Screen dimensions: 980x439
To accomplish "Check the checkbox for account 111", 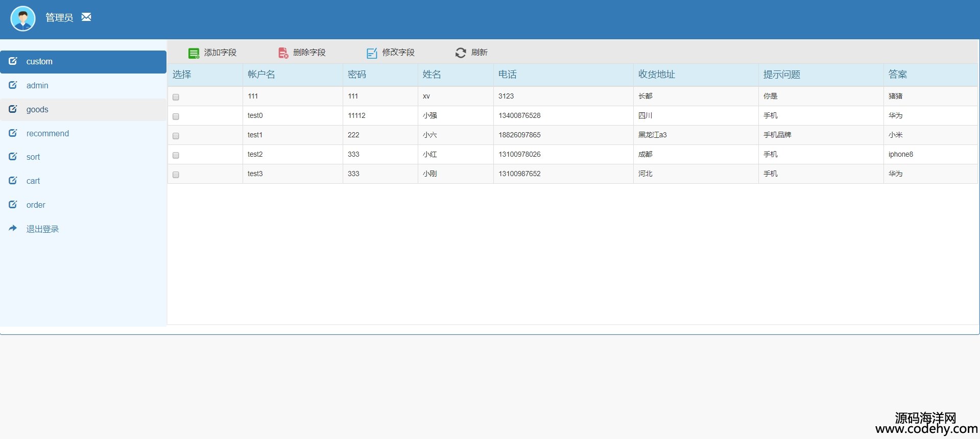I will click(x=176, y=97).
